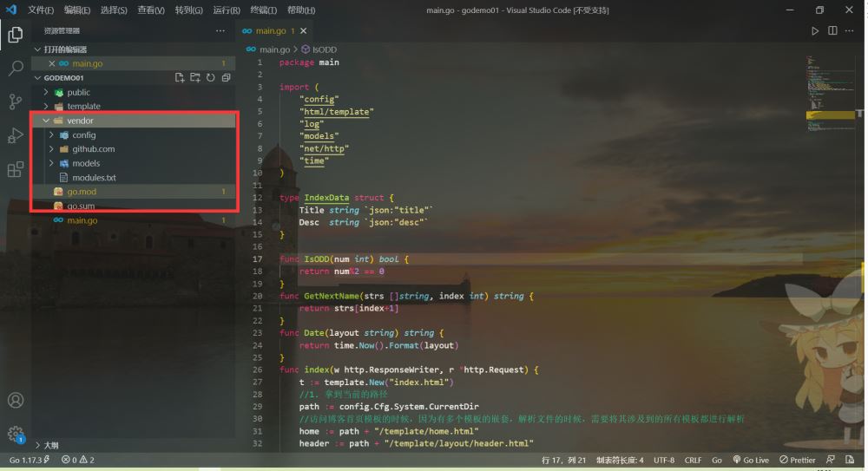868x471 pixels.
Task: Click the New Folder icon in GODEMO01 header
Action: [x=194, y=77]
